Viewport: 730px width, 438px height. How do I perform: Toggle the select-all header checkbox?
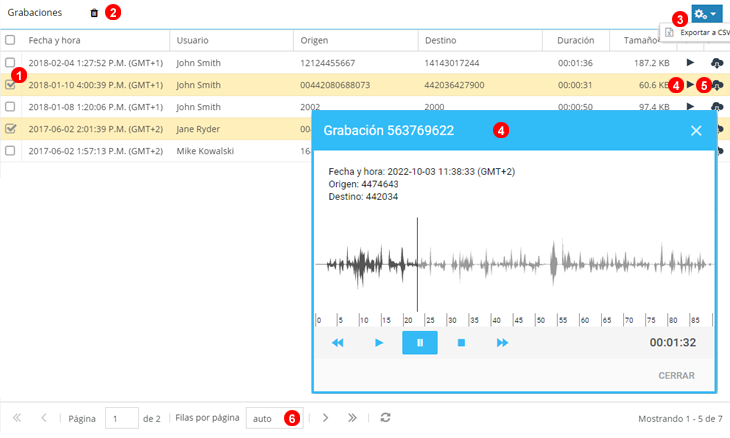click(x=10, y=40)
